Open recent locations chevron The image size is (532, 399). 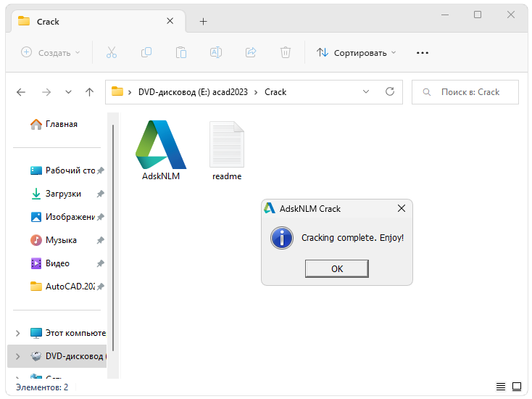point(69,92)
